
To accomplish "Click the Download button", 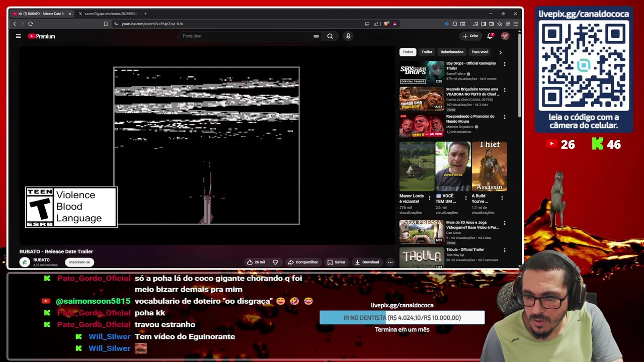I will tap(367, 262).
